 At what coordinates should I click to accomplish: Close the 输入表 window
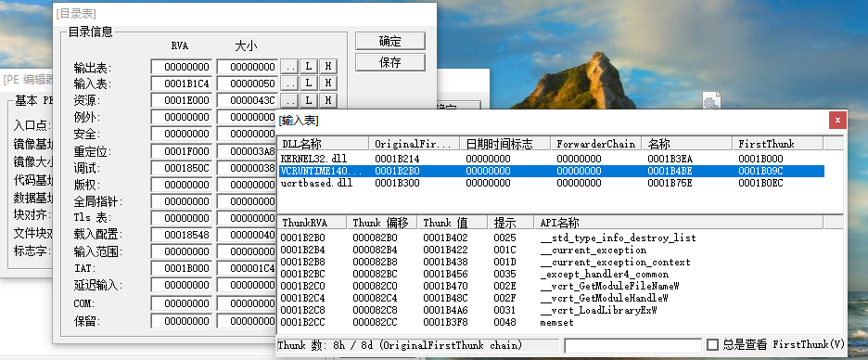837,121
